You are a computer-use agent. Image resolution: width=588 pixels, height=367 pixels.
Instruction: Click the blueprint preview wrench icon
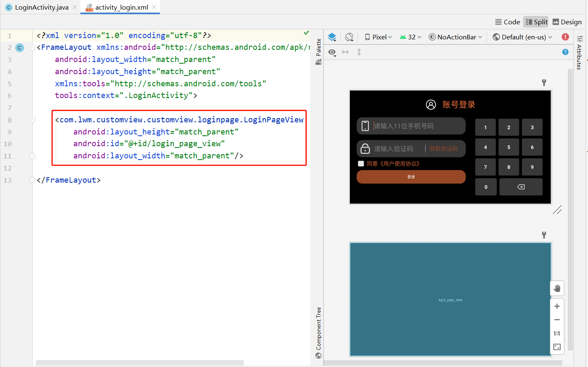[x=544, y=235]
